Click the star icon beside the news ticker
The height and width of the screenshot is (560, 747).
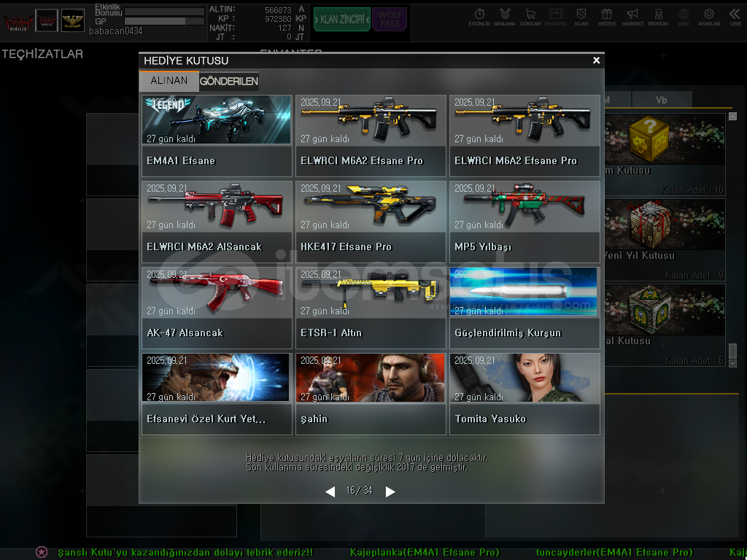point(42,553)
